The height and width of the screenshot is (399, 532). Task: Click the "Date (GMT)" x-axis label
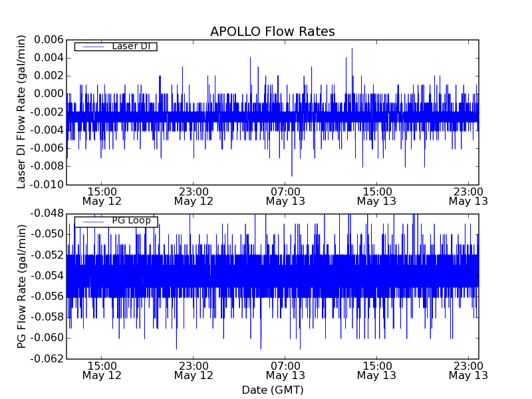point(272,390)
